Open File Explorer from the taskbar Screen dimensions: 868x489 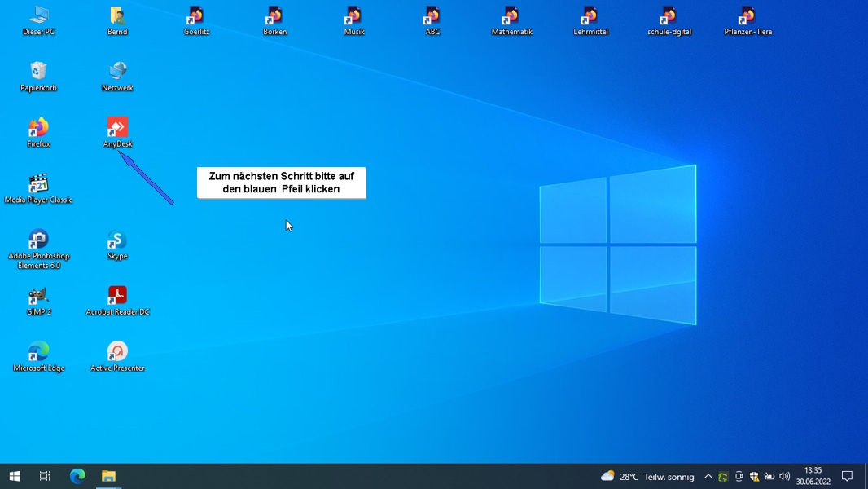(108, 476)
